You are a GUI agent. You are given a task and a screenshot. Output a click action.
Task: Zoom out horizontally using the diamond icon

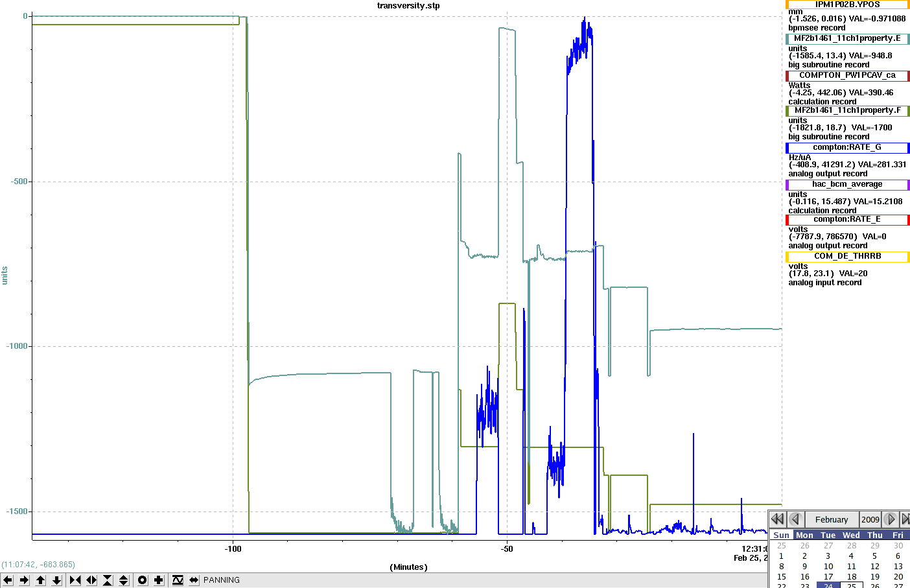(x=91, y=580)
